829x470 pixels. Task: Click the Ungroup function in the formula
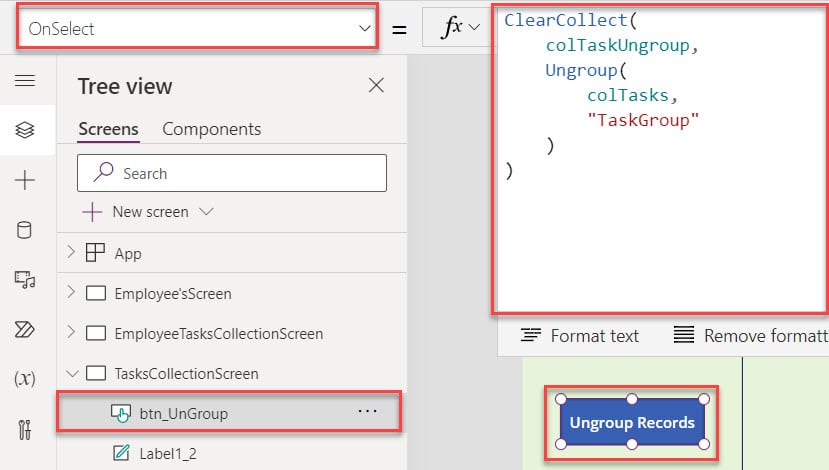(581, 70)
